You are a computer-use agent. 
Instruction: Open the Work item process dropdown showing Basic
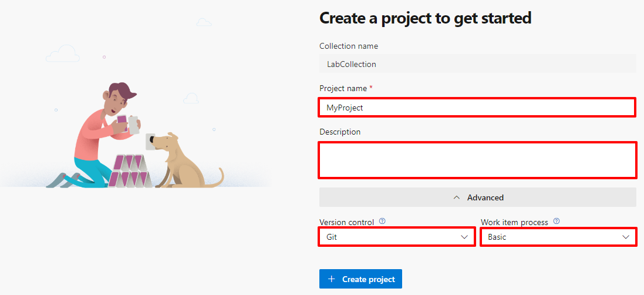[558, 237]
